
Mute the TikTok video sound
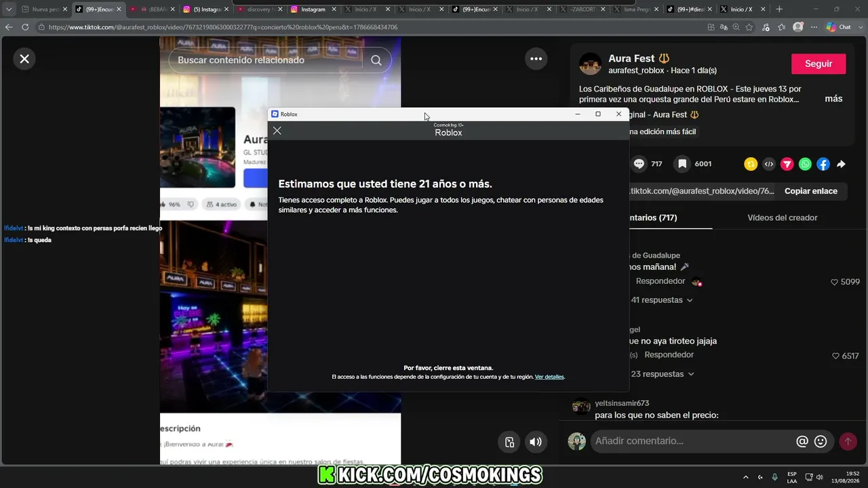pyautogui.click(x=536, y=442)
